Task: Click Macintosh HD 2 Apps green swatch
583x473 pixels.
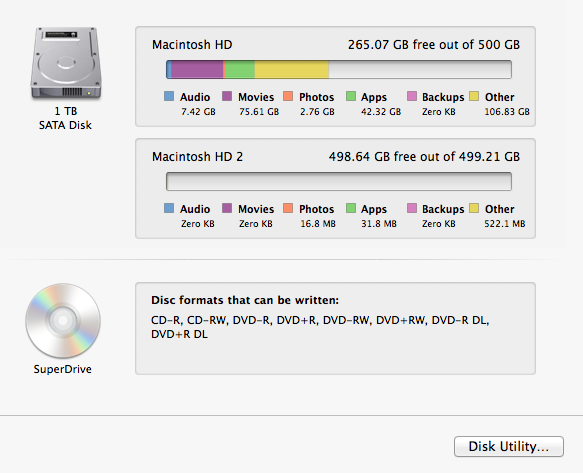Action: pos(351,208)
